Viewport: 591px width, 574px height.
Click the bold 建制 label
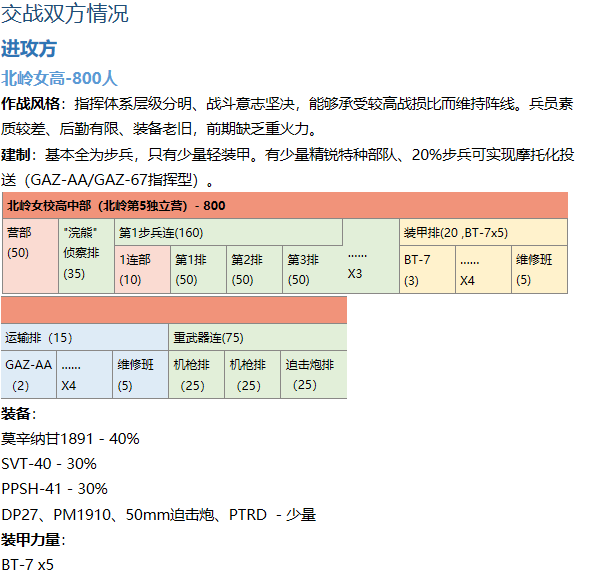pos(16,155)
